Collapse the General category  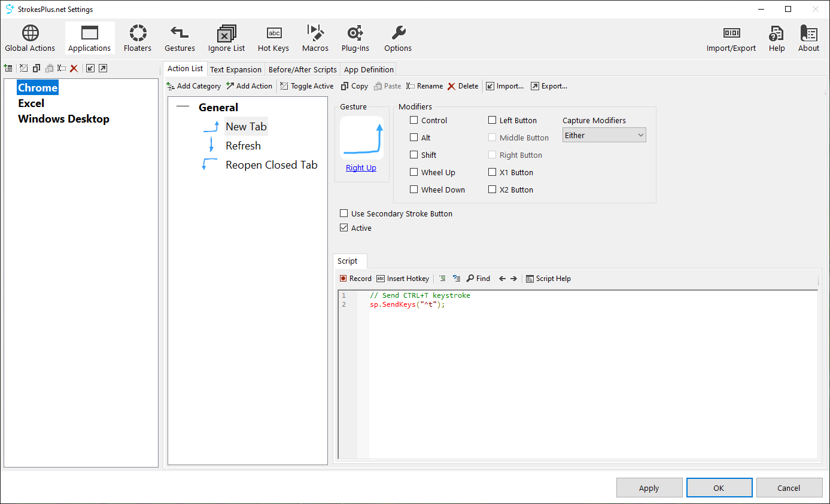(183, 108)
